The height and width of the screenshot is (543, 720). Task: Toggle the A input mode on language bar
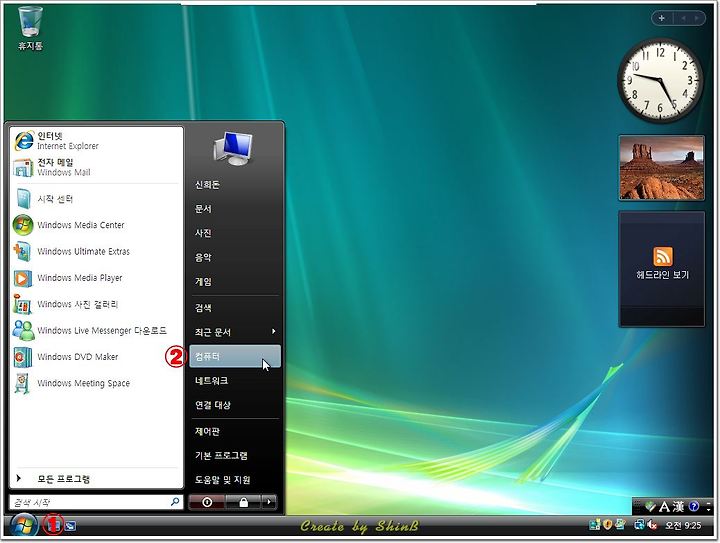665,507
